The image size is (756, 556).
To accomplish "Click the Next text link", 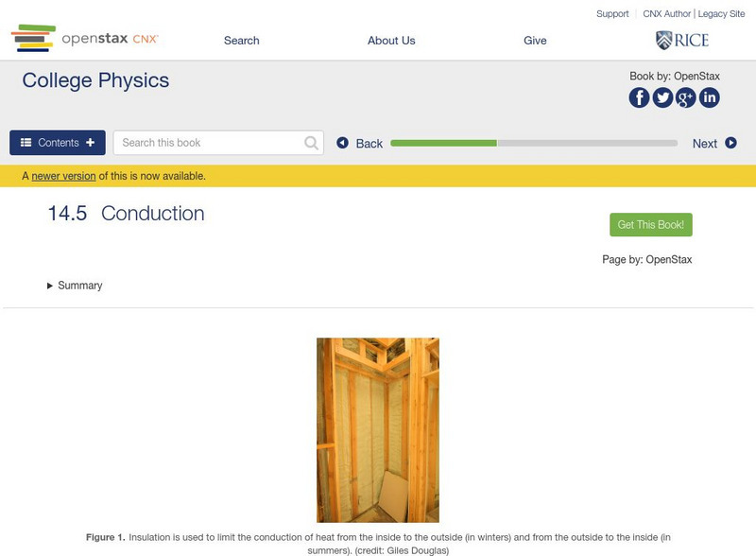I will click(705, 144).
